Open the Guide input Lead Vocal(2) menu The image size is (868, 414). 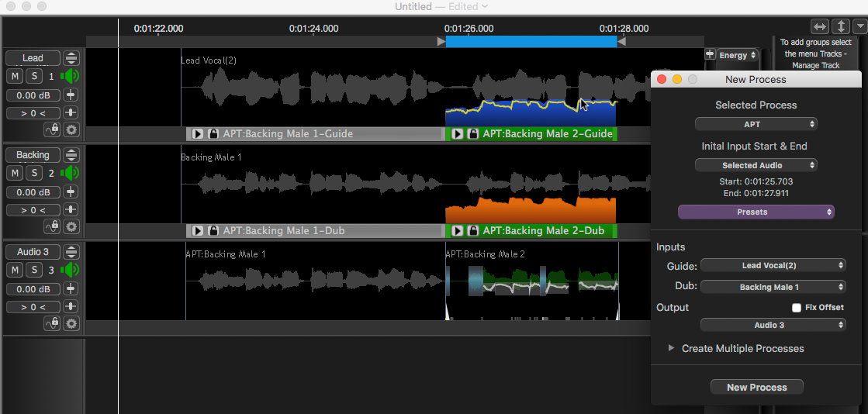[773, 266]
